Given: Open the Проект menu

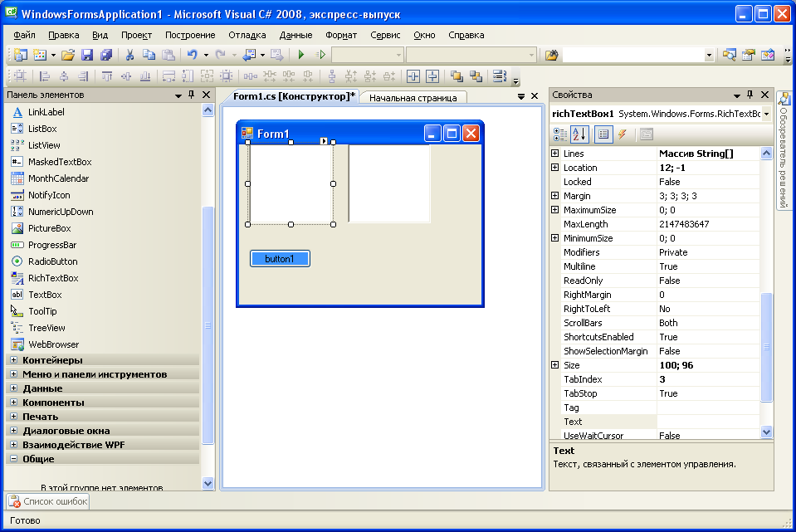Looking at the screenshot, I should coord(137,35).
